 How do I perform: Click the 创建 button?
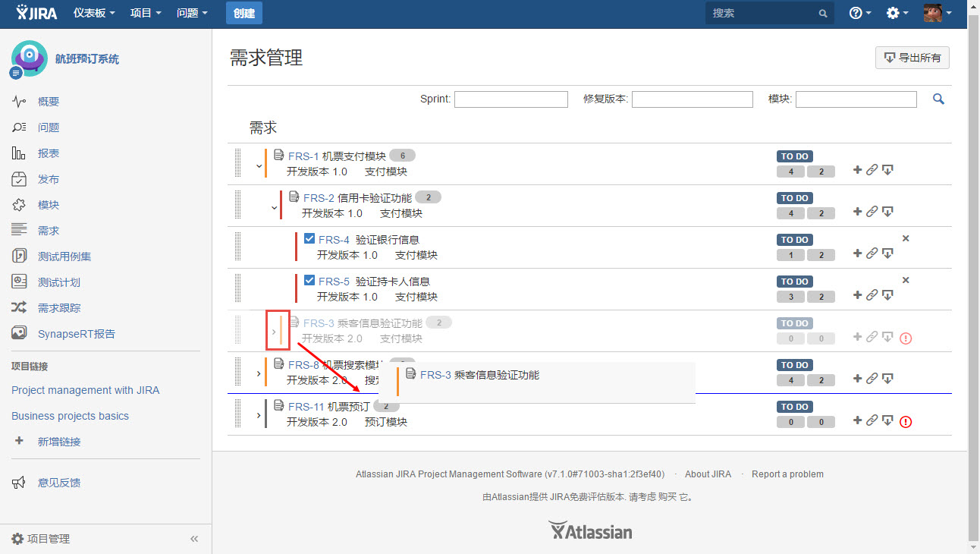click(x=244, y=13)
